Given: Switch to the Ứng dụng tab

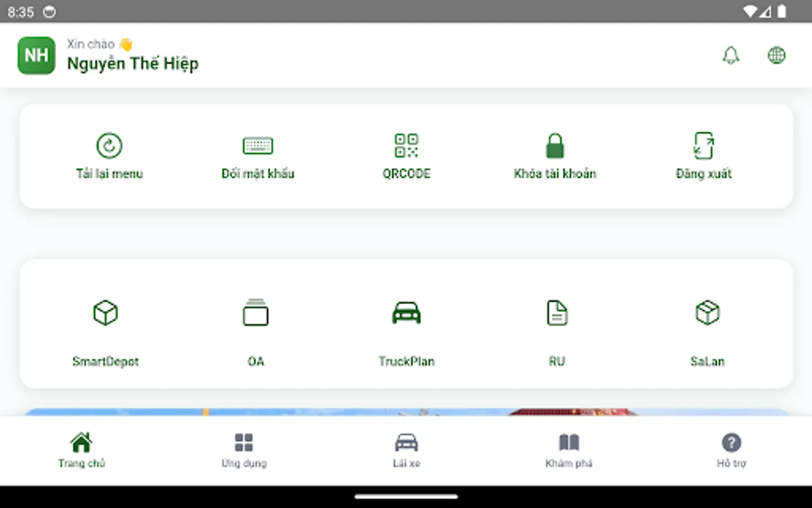Looking at the screenshot, I should (x=244, y=449).
